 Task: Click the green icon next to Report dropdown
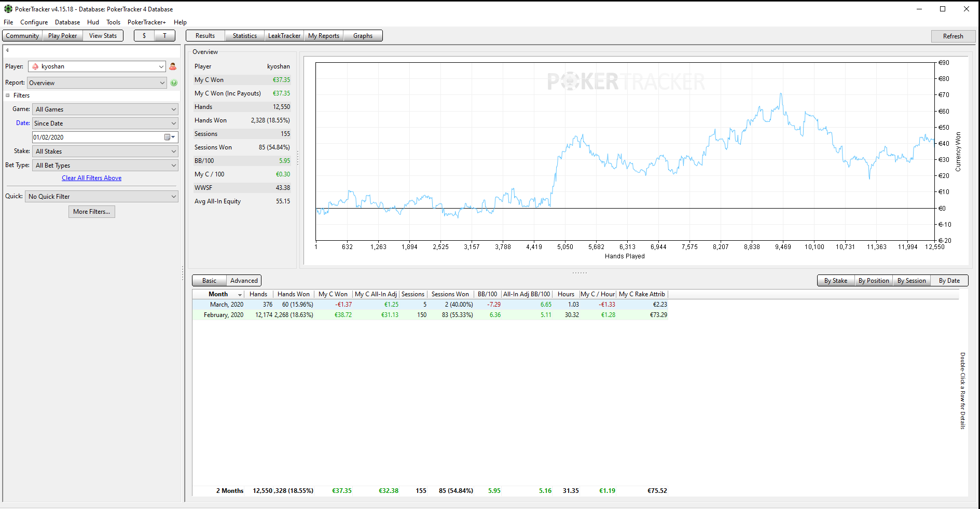coord(174,83)
